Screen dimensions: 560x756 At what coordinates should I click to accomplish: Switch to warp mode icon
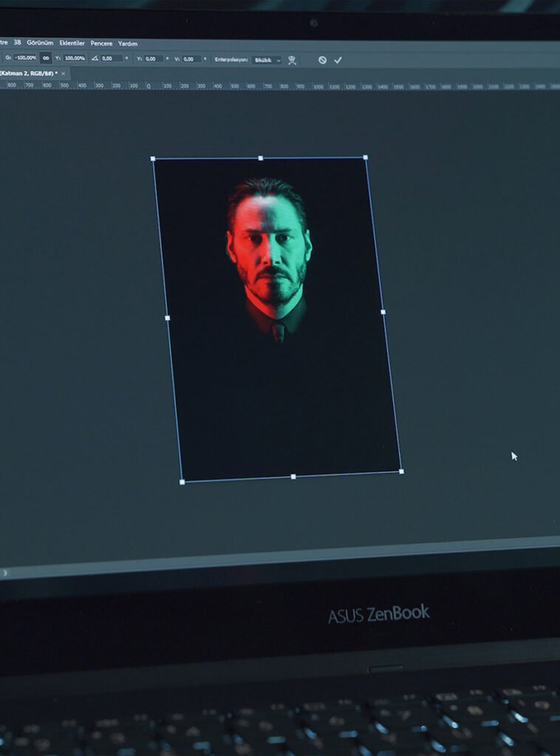coord(293,60)
